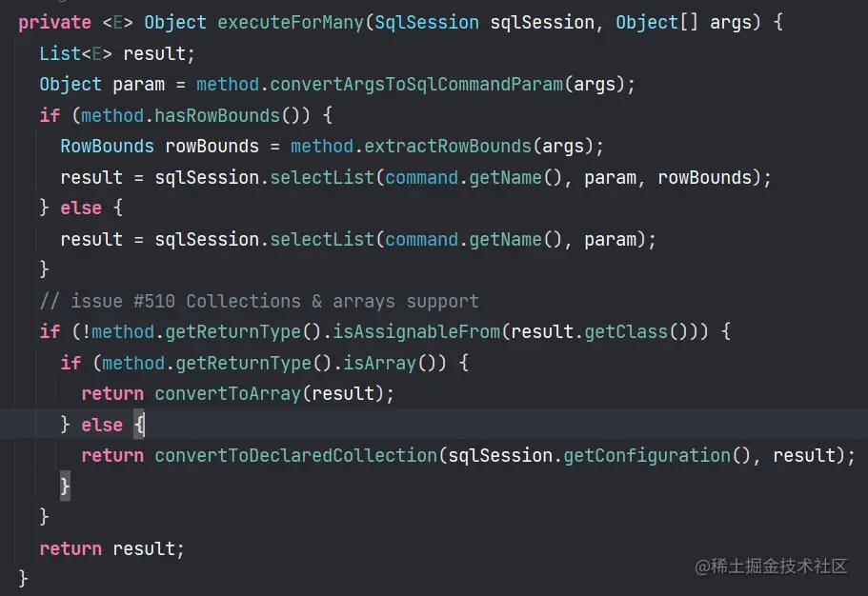Click the private keyword
The image size is (868, 596).
click(x=54, y=22)
